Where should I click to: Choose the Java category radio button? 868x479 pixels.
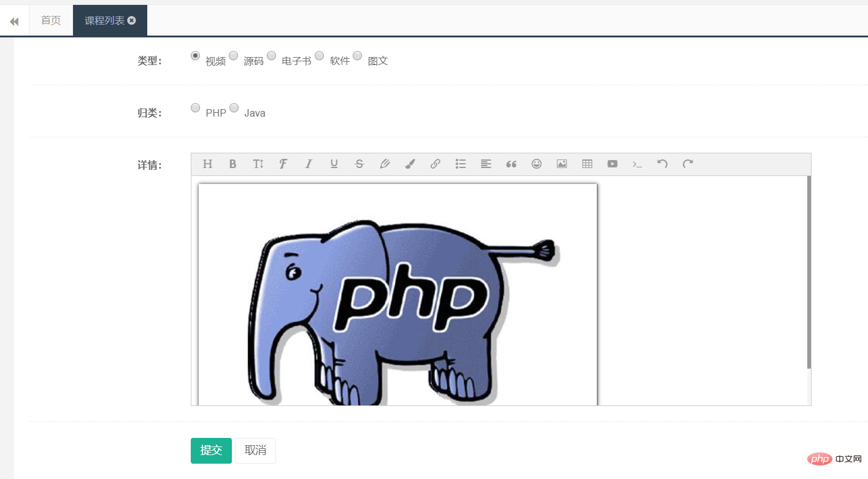coord(234,107)
